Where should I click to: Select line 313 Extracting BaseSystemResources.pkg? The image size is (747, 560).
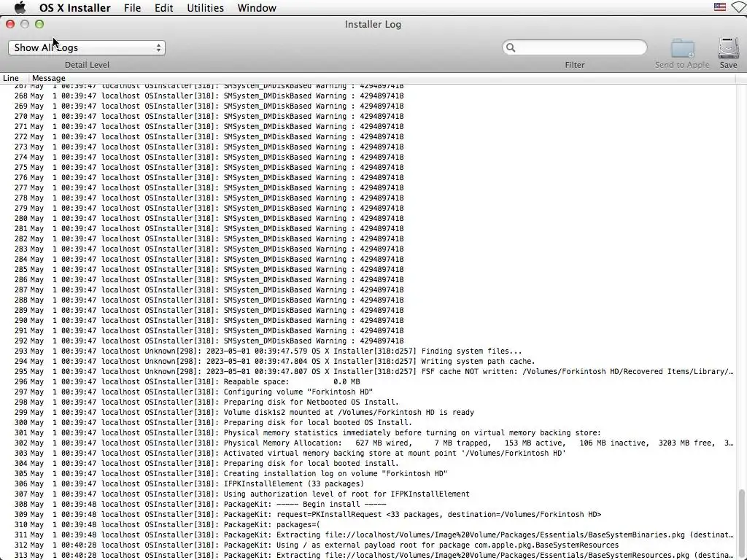368,555
